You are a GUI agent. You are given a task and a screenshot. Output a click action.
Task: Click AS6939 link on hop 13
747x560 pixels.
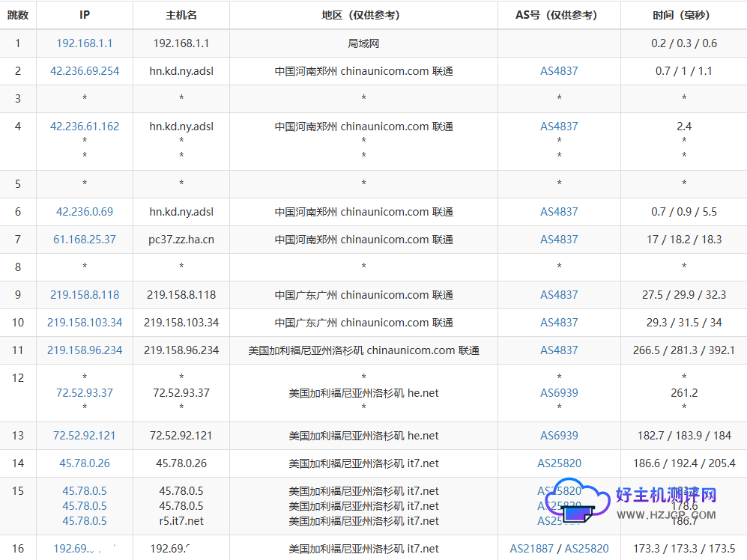[558, 435]
